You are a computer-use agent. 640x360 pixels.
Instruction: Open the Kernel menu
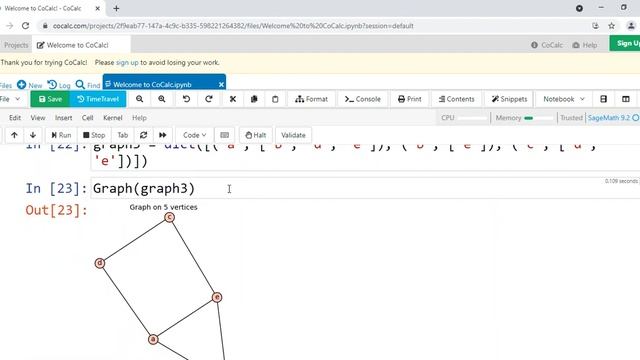[x=113, y=118]
